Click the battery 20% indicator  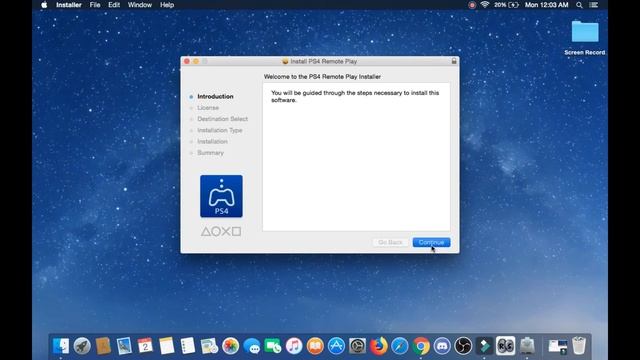tap(507, 5)
